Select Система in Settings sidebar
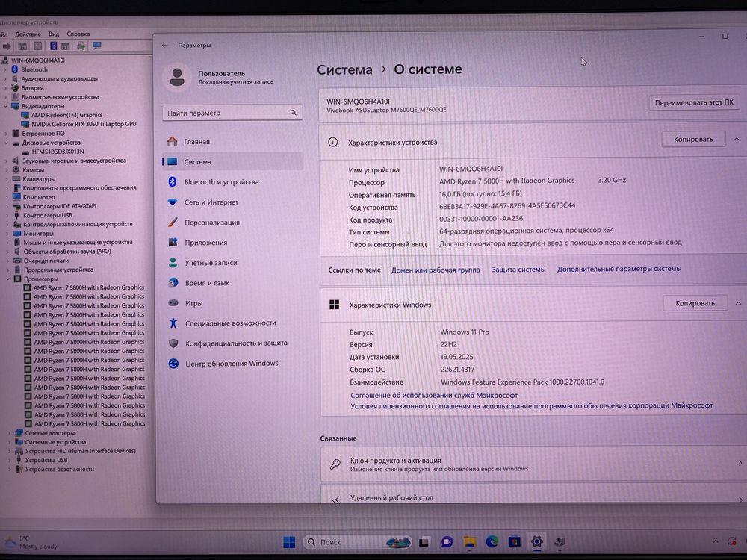The height and width of the screenshot is (560, 747). point(232,161)
